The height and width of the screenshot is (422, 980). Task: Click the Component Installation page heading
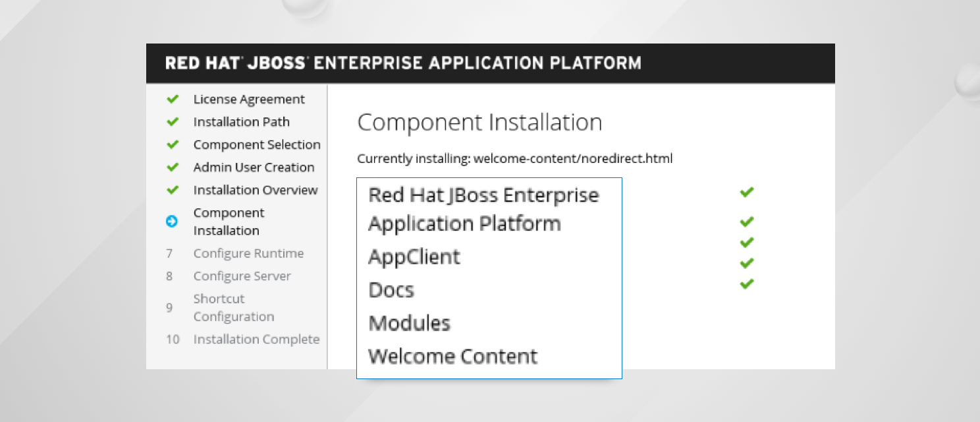(x=479, y=123)
